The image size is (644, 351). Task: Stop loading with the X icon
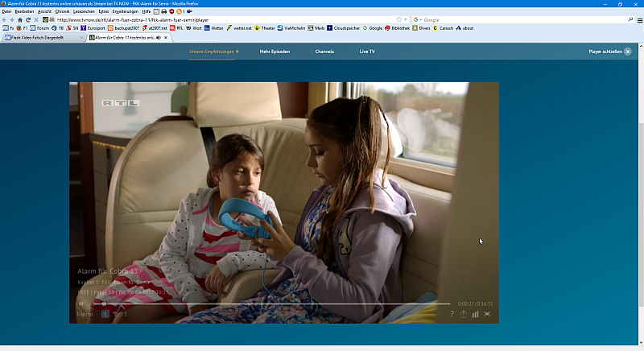(x=36, y=19)
